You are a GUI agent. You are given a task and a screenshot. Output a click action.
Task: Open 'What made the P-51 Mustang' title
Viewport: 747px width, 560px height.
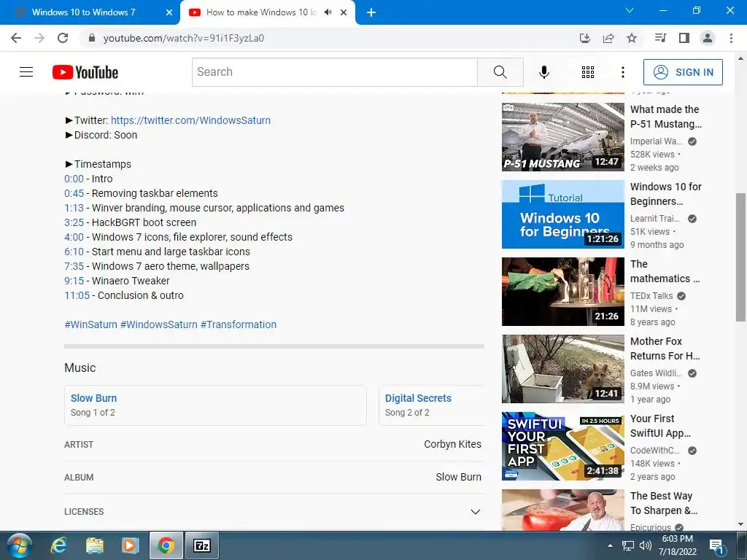(665, 117)
